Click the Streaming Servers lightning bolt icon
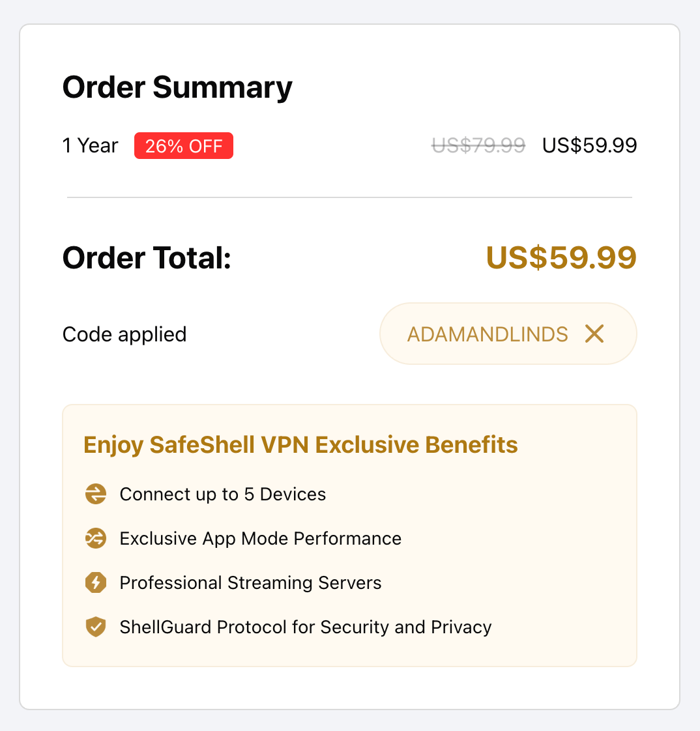The height and width of the screenshot is (731, 700). click(x=96, y=582)
